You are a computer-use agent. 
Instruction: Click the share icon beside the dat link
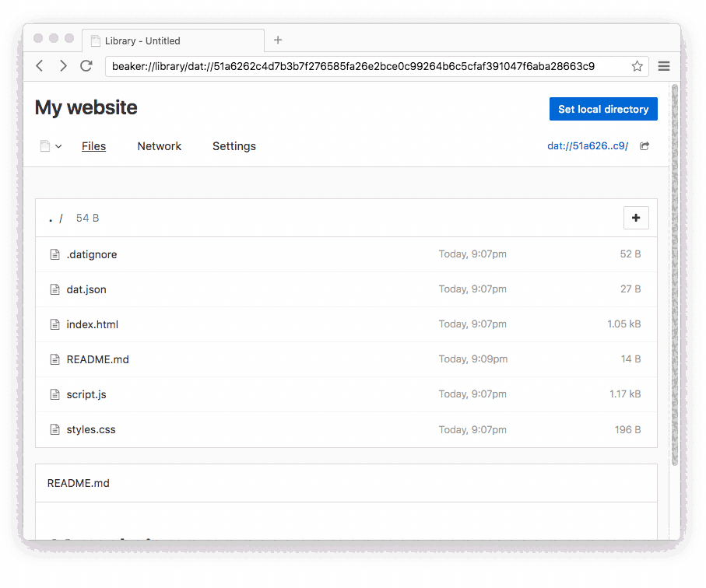pos(645,145)
